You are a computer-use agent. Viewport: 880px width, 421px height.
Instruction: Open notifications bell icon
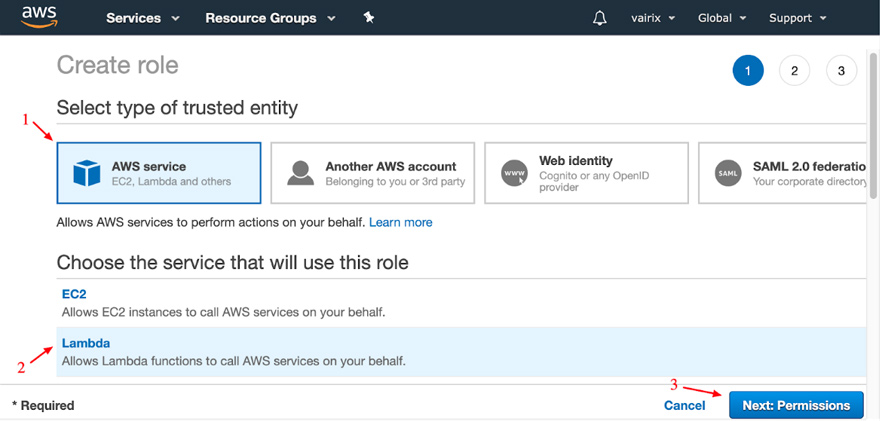pyautogui.click(x=599, y=19)
